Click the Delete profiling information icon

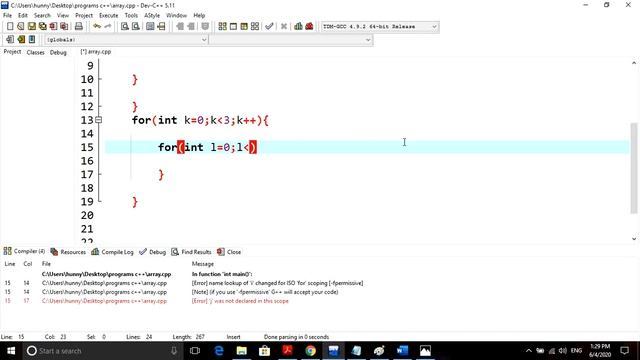click(x=309, y=26)
